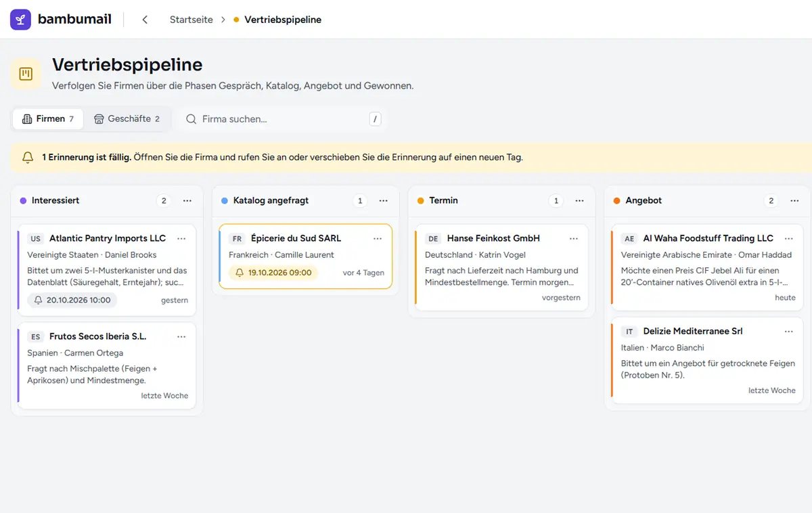Switch to the Geschäfte tab
Viewport: 812px width, 513px height.
click(127, 118)
